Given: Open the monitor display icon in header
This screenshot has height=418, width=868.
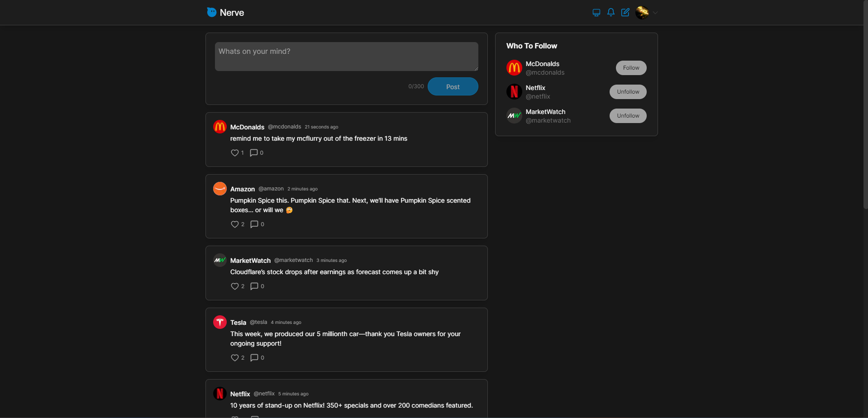Looking at the screenshot, I should point(596,13).
